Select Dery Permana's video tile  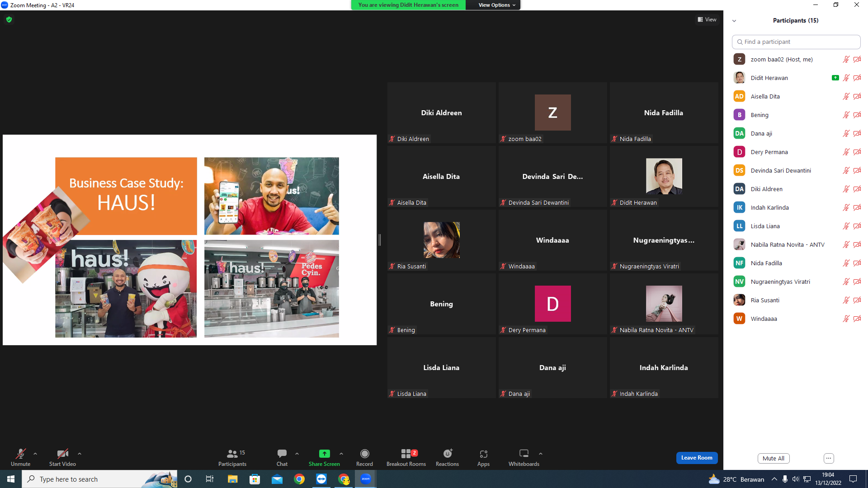click(552, 304)
